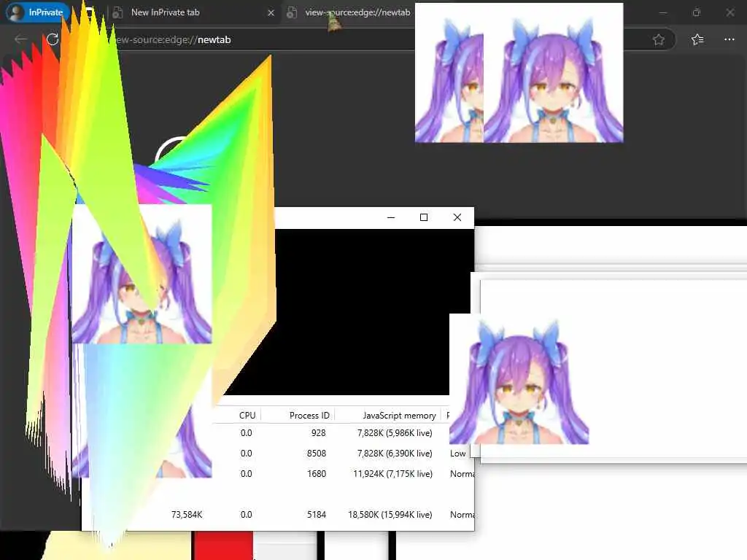Click the 7,828K (5,986K live) memory value
747x560 pixels.
(395, 433)
